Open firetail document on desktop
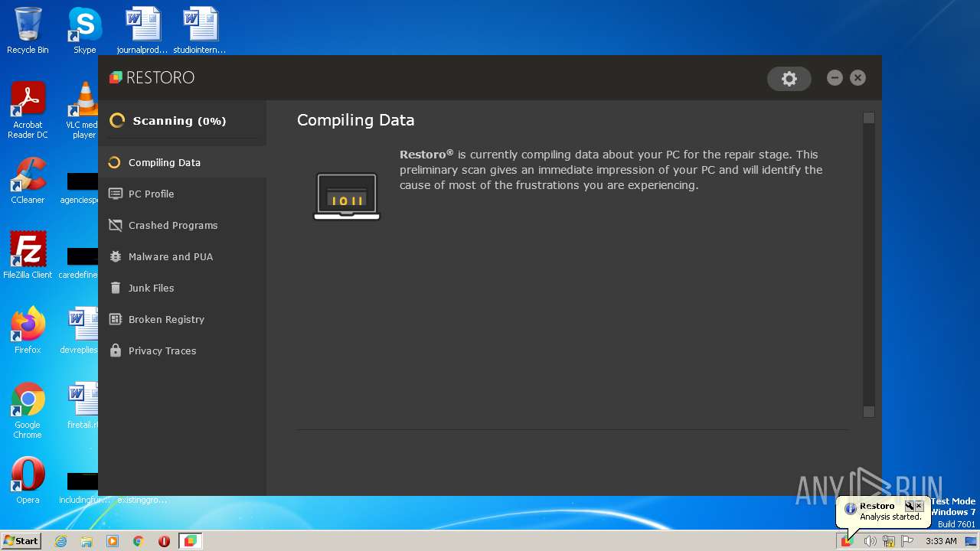Viewport: 980px width, 551px height. point(83,406)
